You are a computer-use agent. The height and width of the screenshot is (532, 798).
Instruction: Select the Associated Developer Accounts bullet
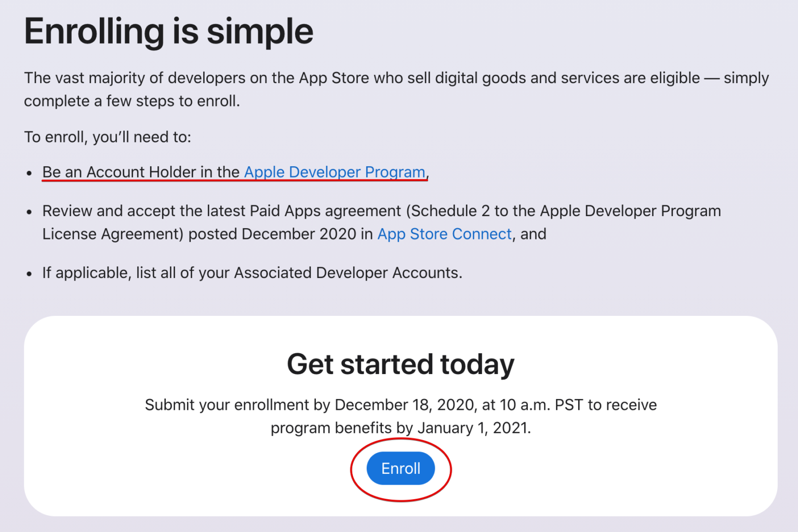251,272
